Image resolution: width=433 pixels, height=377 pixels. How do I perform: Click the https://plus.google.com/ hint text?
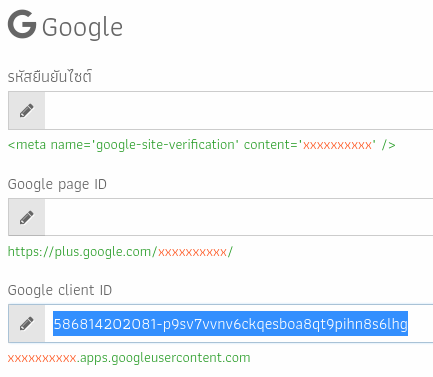(x=82, y=252)
